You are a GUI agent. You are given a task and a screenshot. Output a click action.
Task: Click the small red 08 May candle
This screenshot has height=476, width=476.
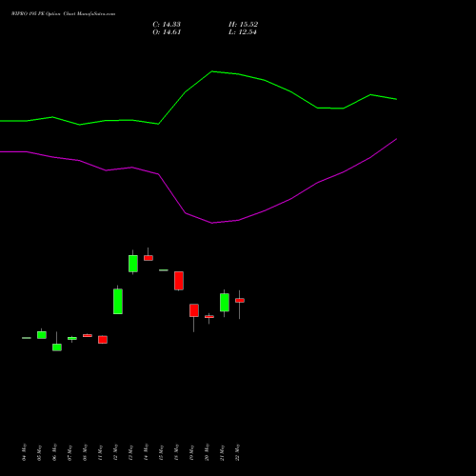coord(88,335)
